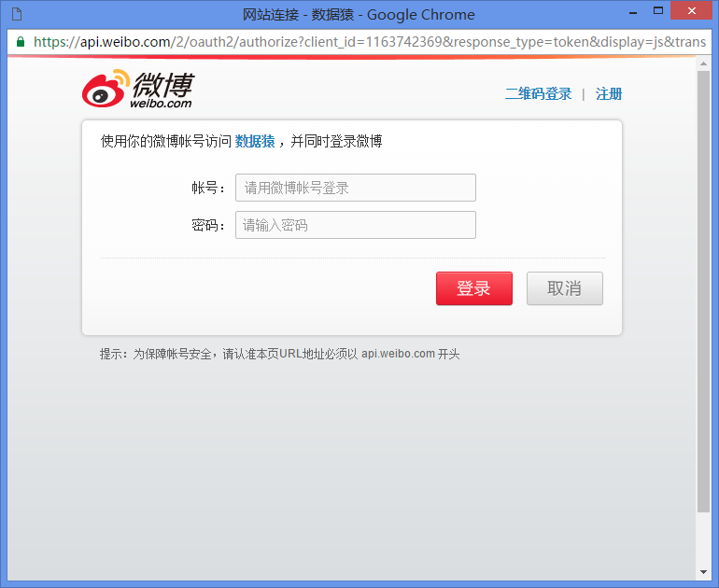The height and width of the screenshot is (588, 719).
Task: Open the 二维码登录 QR login link
Action: [539, 94]
